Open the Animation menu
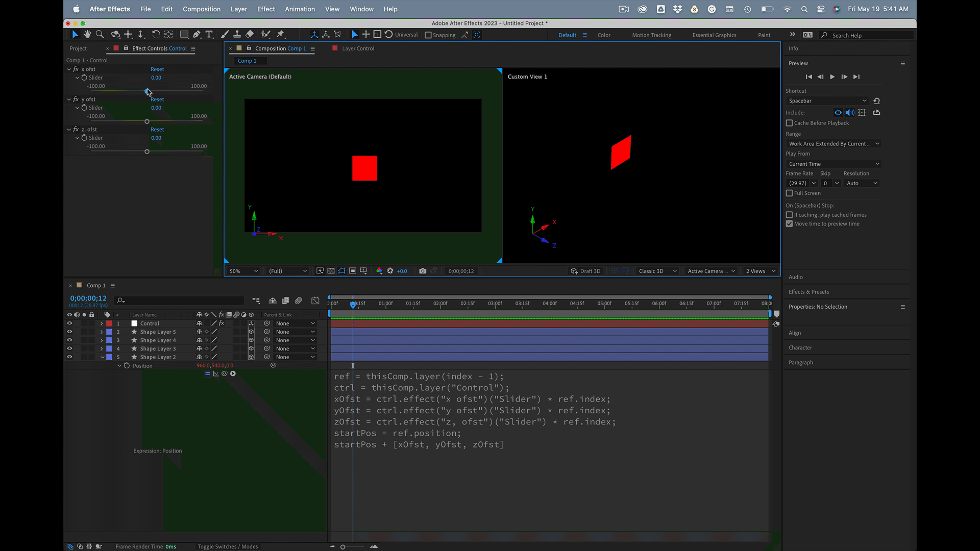Screen dimensions: 980x551 pyautogui.click(x=300, y=9)
